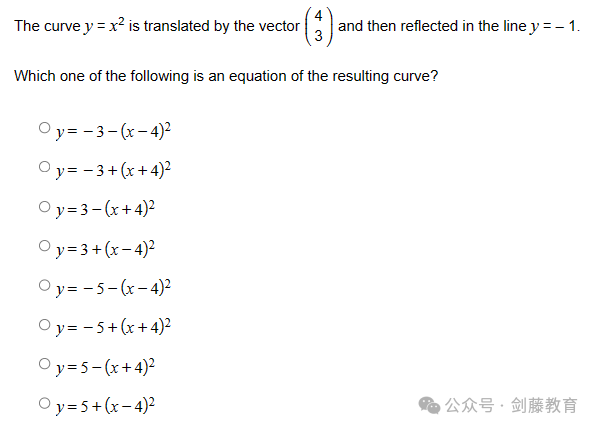Image resolution: width=597 pixels, height=429 pixels.
Task: Click the WeChat logo icon in the watermark
Action: pyautogui.click(x=429, y=405)
